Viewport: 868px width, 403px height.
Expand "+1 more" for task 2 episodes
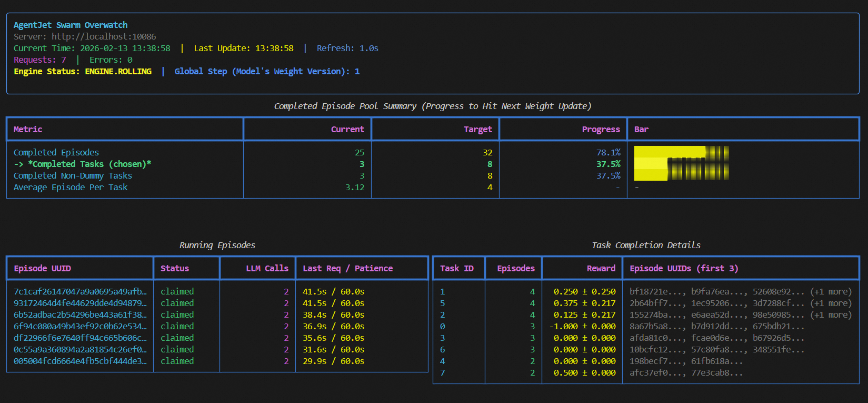point(831,315)
